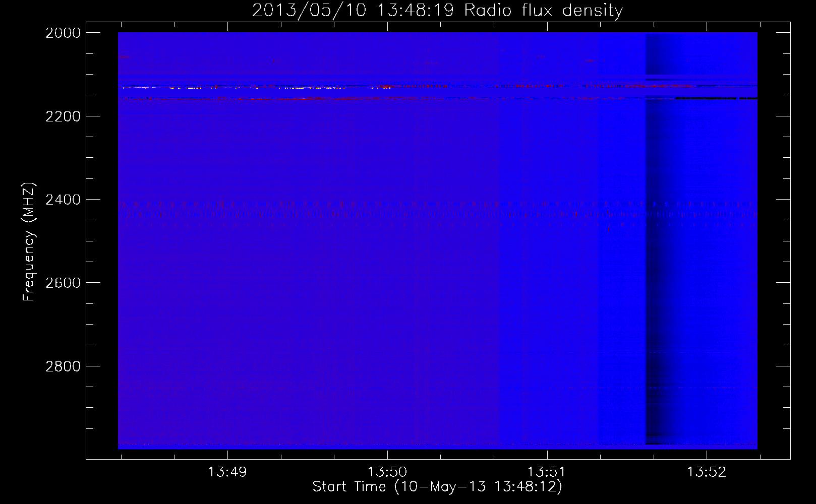Viewport: 816px width, 504px height.
Task: Click the 2800 frequency tick label
Action: click(x=63, y=366)
